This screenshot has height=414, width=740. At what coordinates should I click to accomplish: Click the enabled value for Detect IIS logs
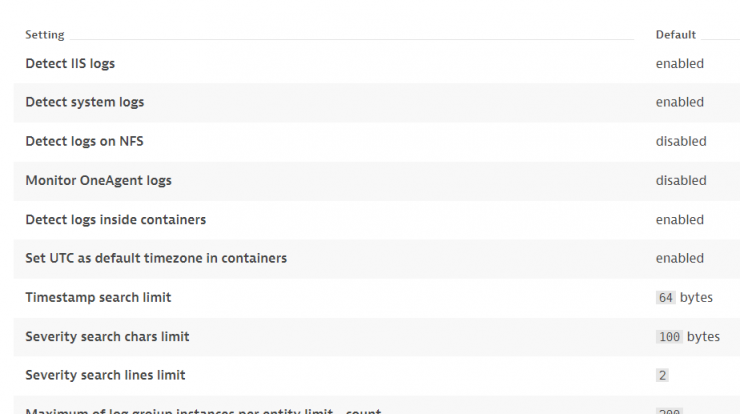pos(680,63)
